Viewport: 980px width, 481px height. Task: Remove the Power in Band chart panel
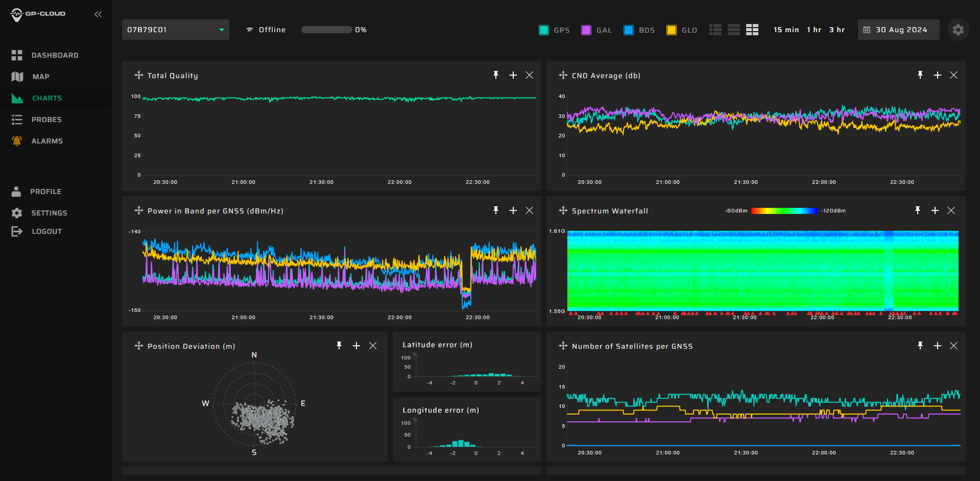(x=529, y=210)
